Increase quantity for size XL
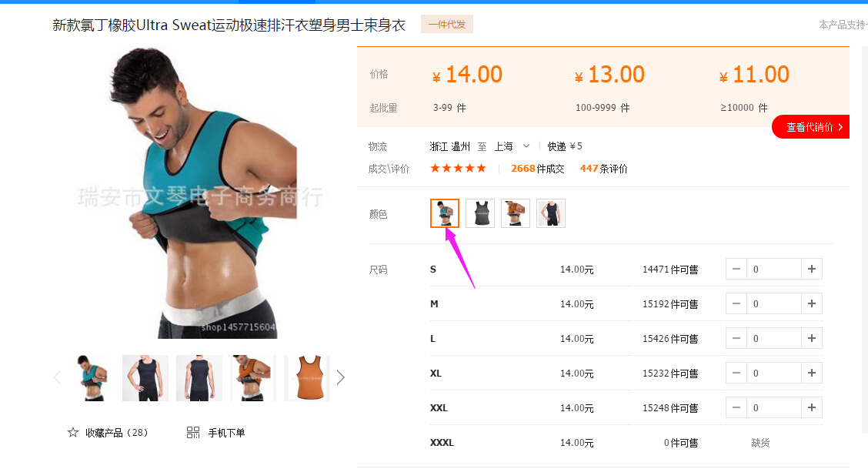Image resolution: width=868 pixels, height=469 pixels. pos(812,373)
